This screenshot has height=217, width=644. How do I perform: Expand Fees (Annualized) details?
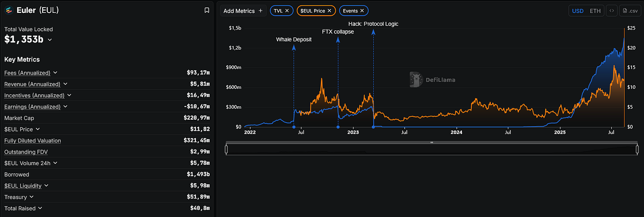(x=55, y=73)
